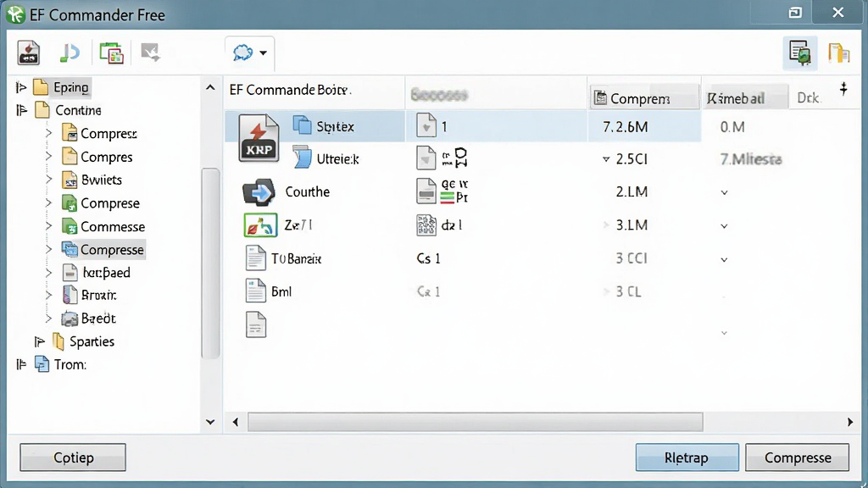Select the Sbitex row
The height and width of the screenshot is (488, 868).
tap(463, 126)
